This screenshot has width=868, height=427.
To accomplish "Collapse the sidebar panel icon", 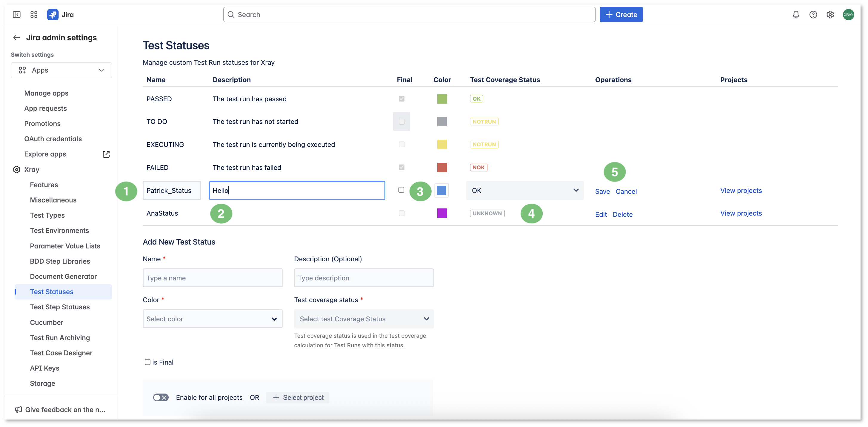I will click(x=16, y=15).
